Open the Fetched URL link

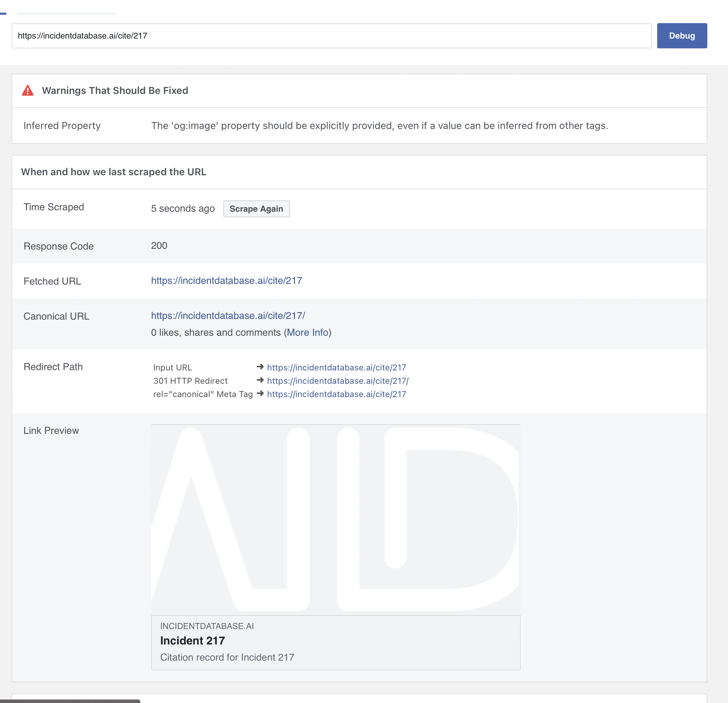(x=226, y=281)
